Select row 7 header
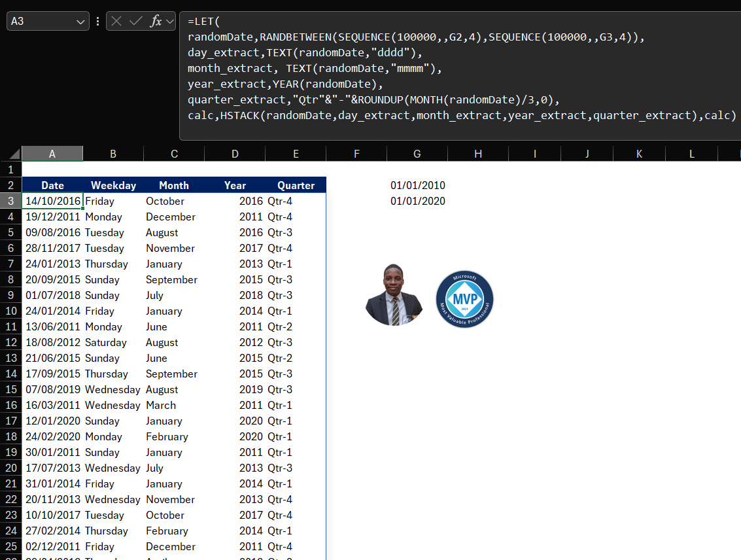Screen dimensions: 741x560 [x=10, y=264]
